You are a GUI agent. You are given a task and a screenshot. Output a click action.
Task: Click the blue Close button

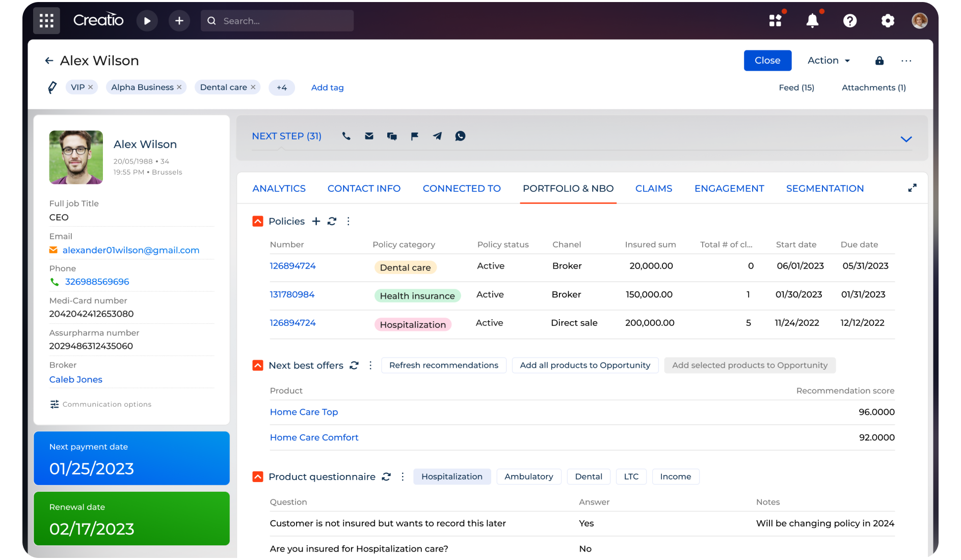tap(767, 61)
